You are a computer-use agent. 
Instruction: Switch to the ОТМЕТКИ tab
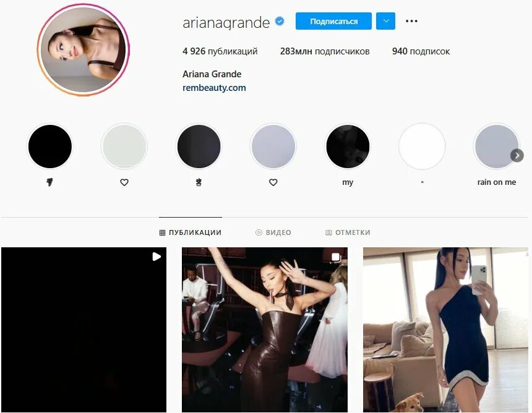coord(348,232)
